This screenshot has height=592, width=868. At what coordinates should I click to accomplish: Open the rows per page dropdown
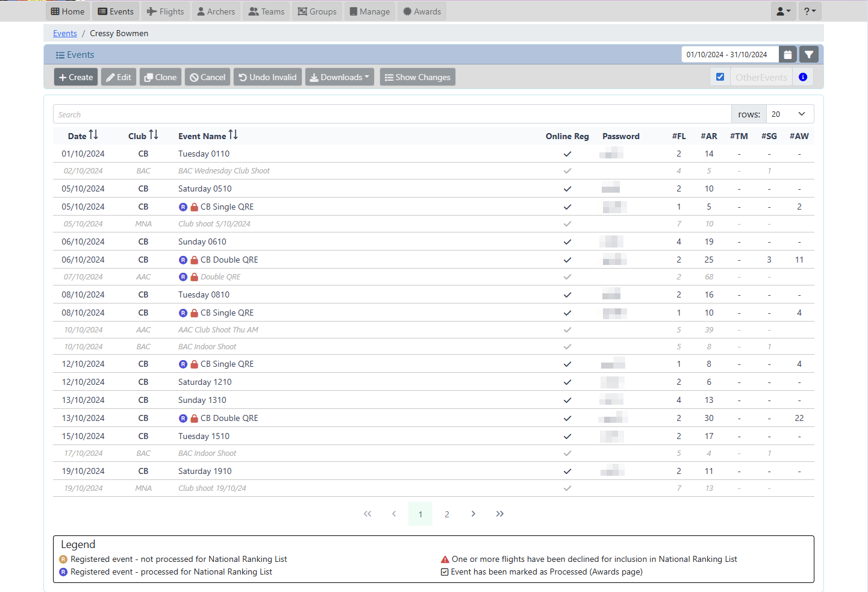[790, 114]
